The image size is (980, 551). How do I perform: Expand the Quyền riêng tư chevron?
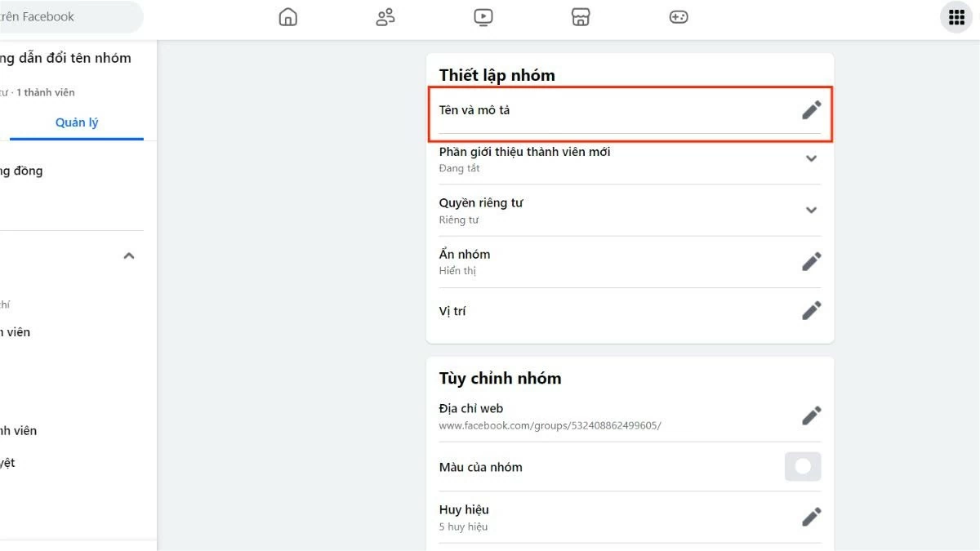811,209
